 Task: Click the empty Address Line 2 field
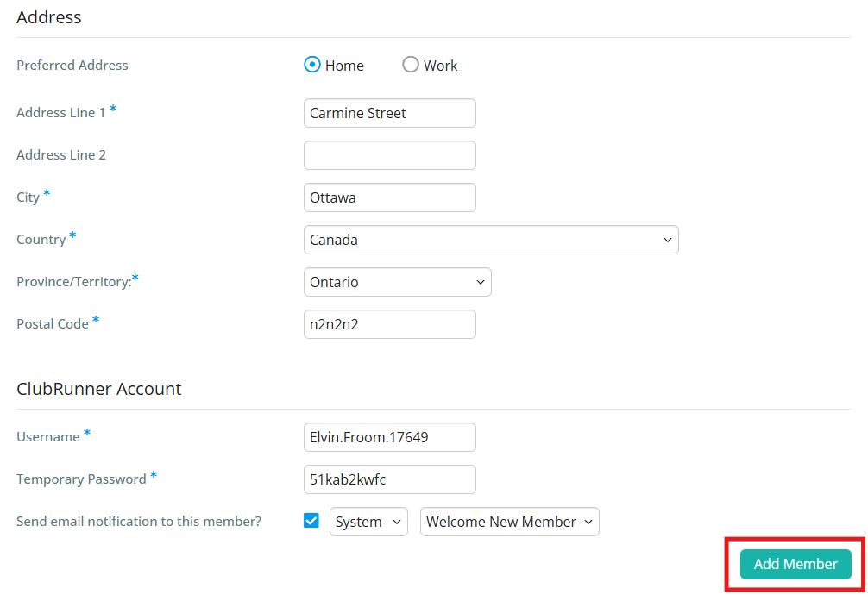389,155
